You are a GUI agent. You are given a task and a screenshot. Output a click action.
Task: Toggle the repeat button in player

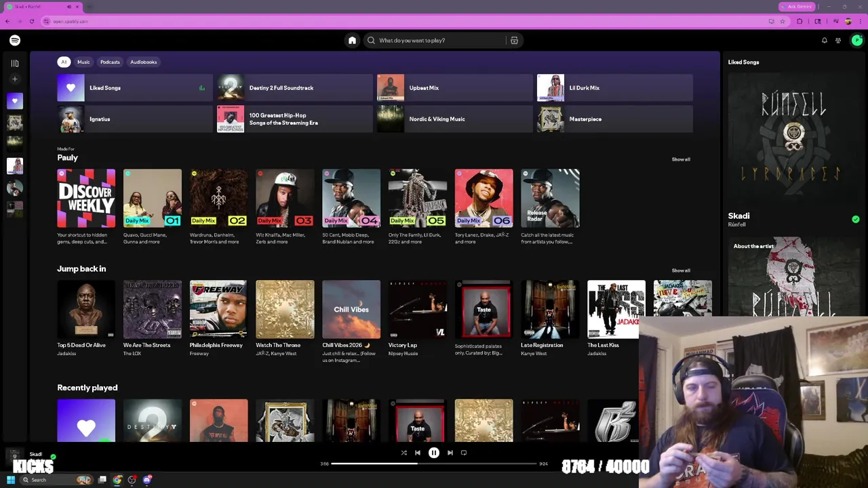[x=464, y=453]
